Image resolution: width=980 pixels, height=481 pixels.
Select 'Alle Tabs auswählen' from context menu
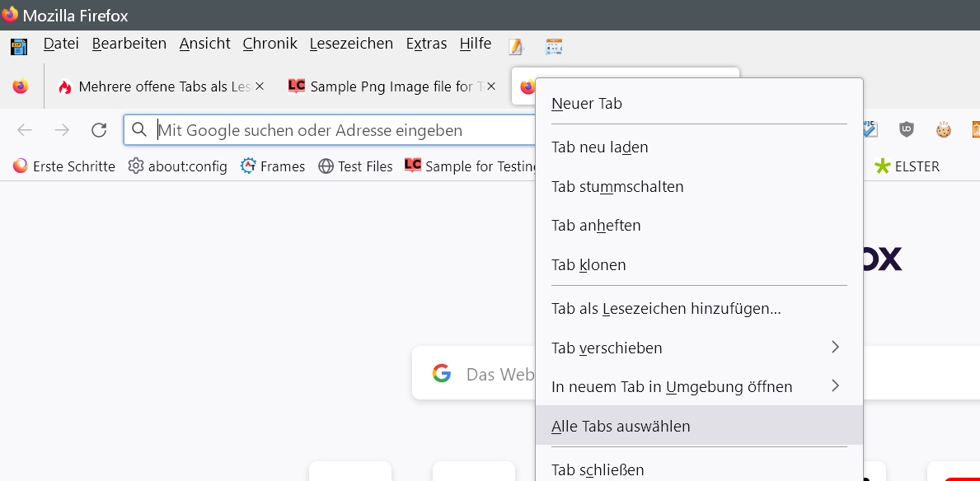[x=621, y=426]
